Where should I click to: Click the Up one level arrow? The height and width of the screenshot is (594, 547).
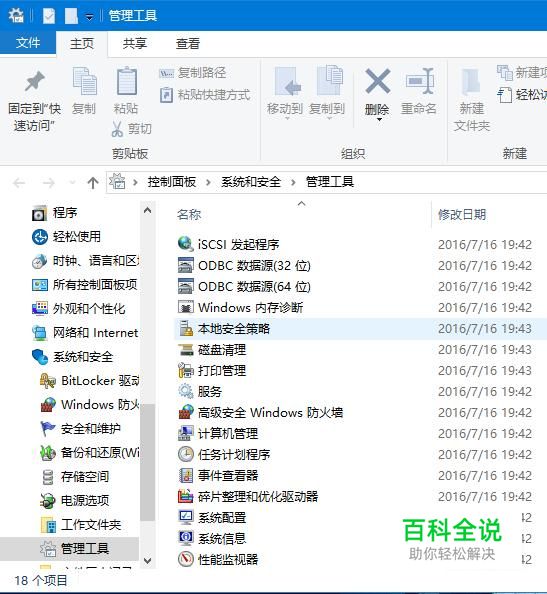93,183
